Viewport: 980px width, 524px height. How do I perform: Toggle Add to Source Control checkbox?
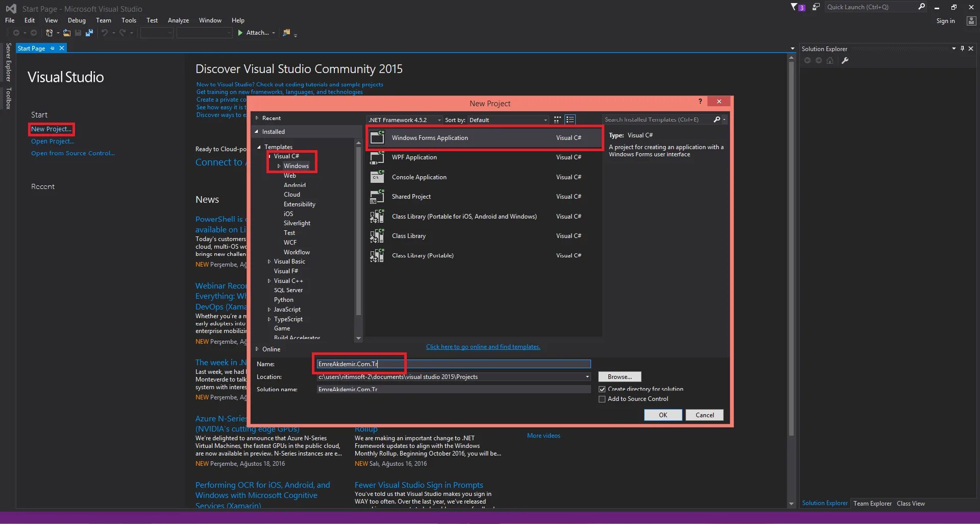(602, 399)
